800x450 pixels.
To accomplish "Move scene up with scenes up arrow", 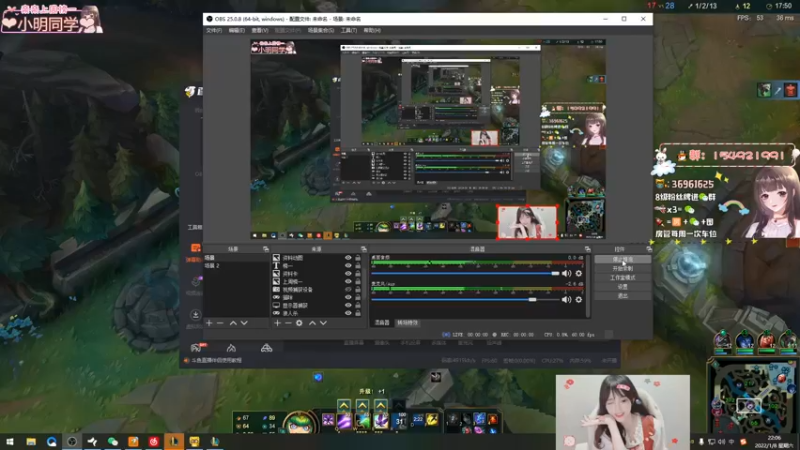I will [x=233, y=323].
